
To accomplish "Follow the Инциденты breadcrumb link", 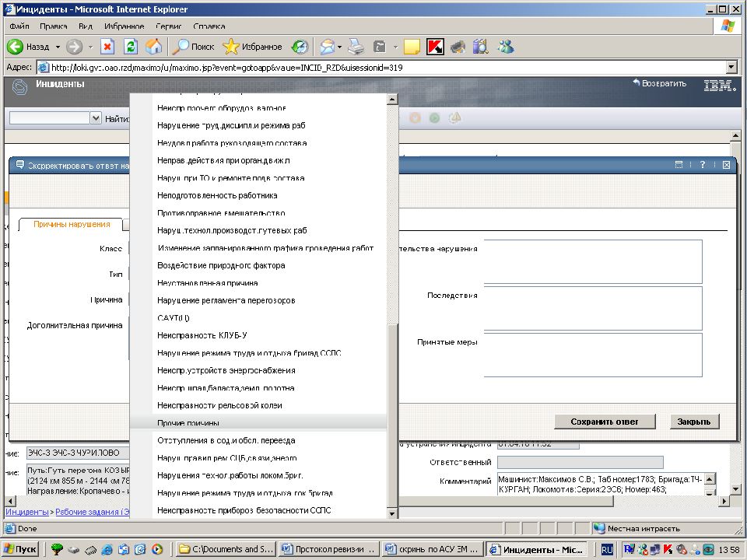I will click(26, 512).
